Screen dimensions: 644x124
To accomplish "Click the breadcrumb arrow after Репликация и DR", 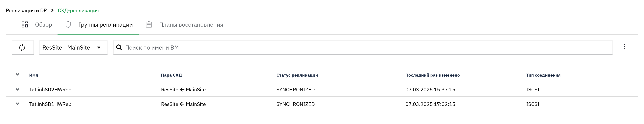I will pos(52,11).
